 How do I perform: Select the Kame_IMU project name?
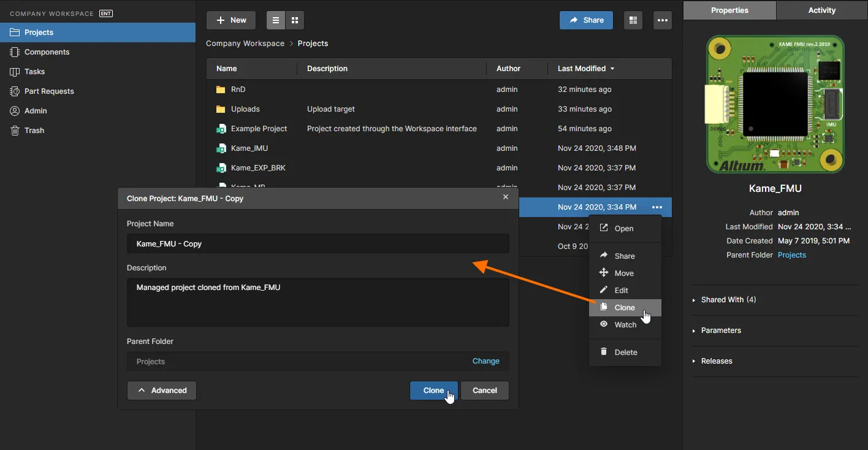tap(249, 148)
